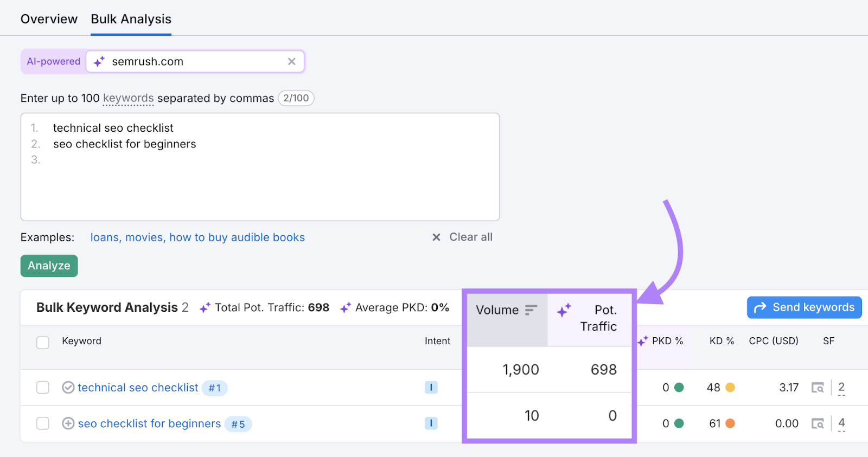Click the sparkle icon next to Pot. Traffic
This screenshot has height=457, width=868.
(564, 310)
